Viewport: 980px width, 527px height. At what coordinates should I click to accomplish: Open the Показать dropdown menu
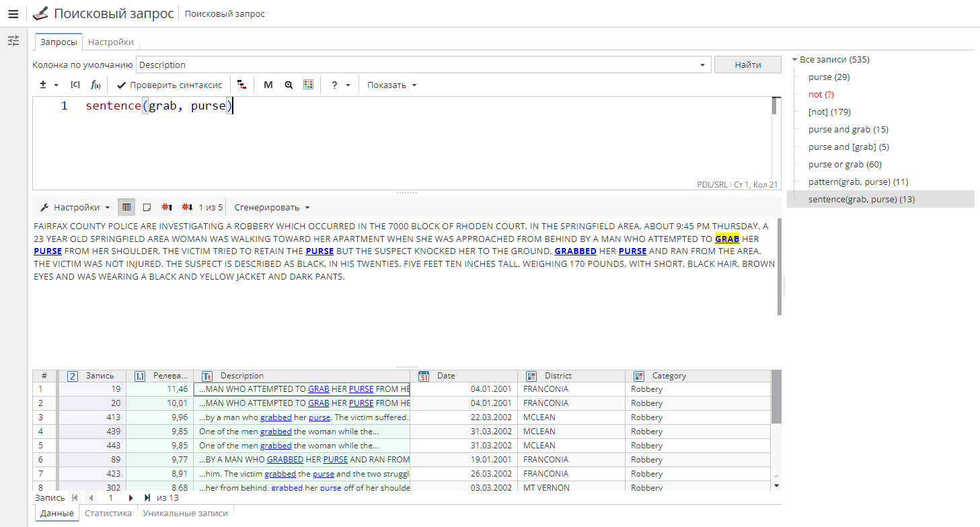tap(392, 85)
